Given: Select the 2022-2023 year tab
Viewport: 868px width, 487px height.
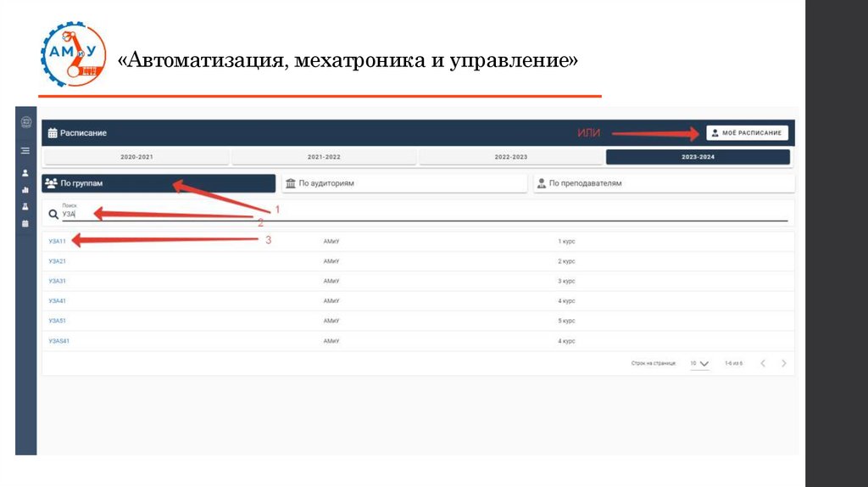Looking at the screenshot, I should 511,157.
